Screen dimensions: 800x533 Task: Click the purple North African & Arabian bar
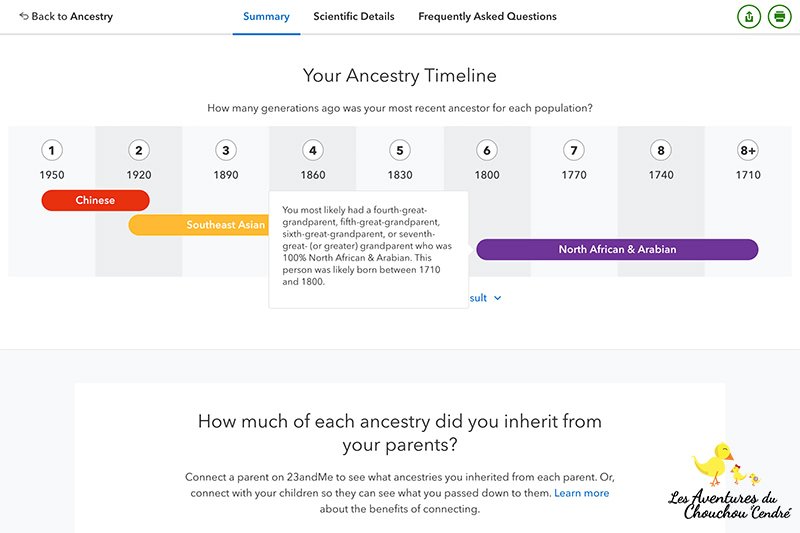pyautogui.click(x=617, y=249)
